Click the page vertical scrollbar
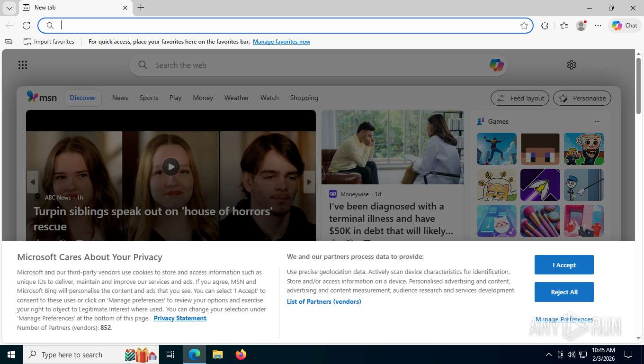The height and width of the screenshot is (364, 644). (x=638, y=85)
